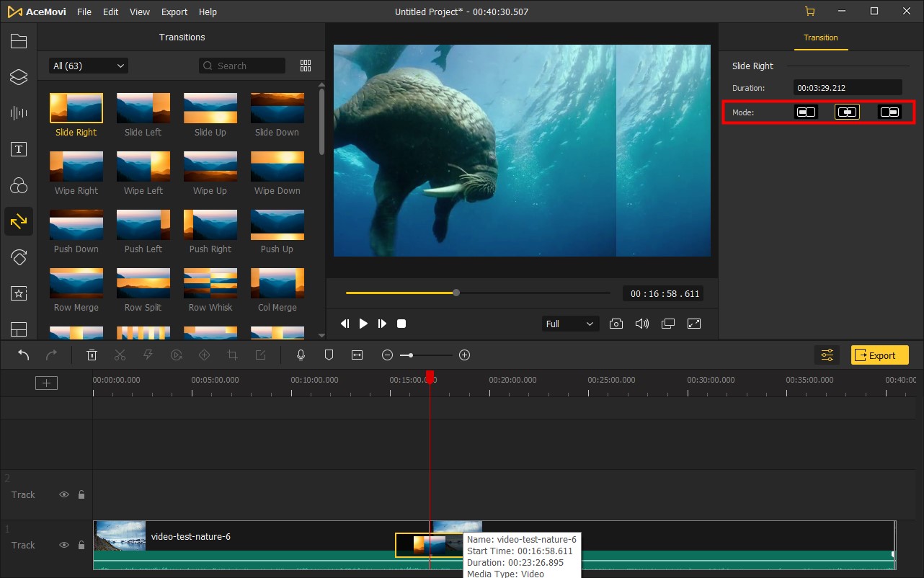Viewport: 924px width, 578px height.
Task: Hide Track 1 with eye icon
Action: 64,546
